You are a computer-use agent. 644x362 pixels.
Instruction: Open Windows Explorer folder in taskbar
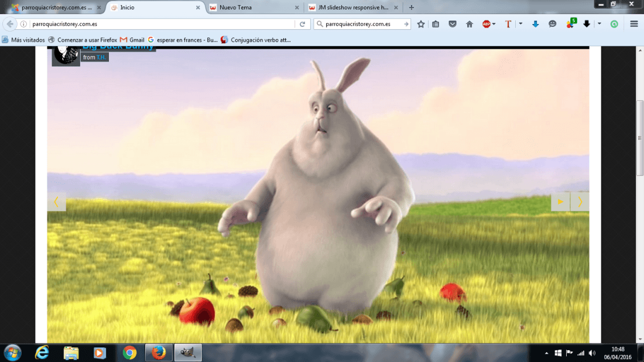tap(71, 353)
